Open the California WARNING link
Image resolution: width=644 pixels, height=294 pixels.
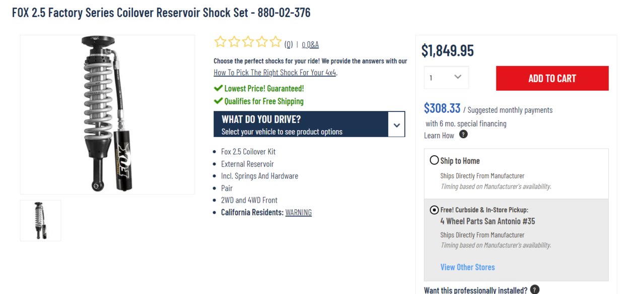[x=299, y=212]
